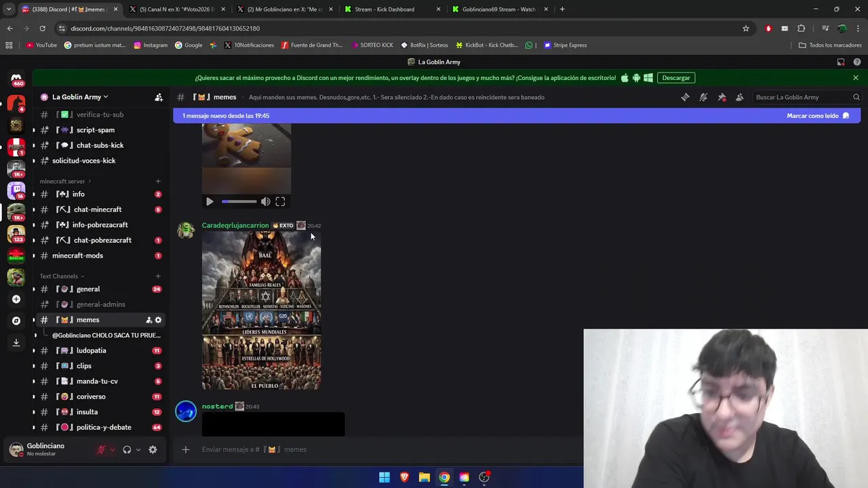The height and width of the screenshot is (488, 868).
Task: Click Descargar desktop app button
Action: pyautogui.click(x=676, y=78)
